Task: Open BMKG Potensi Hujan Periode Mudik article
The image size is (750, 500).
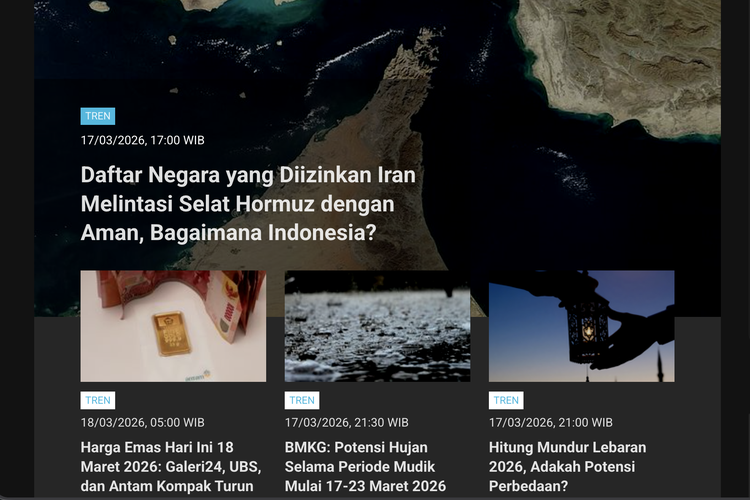Action: (x=365, y=467)
